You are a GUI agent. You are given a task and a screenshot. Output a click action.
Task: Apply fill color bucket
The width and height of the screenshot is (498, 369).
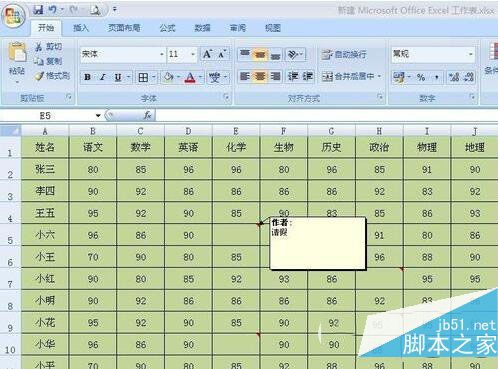click(x=168, y=77)
